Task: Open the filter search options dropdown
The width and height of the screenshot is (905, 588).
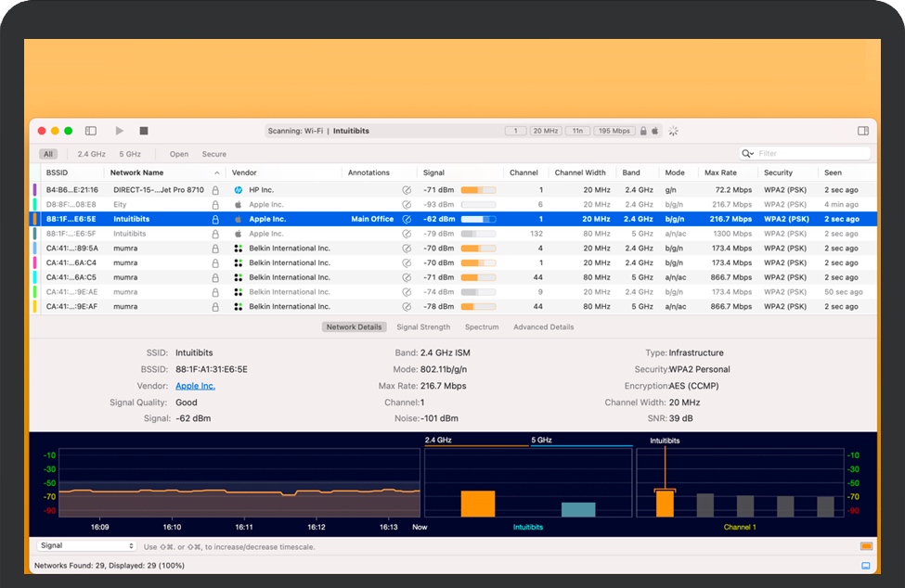Action: coord(747,154)
